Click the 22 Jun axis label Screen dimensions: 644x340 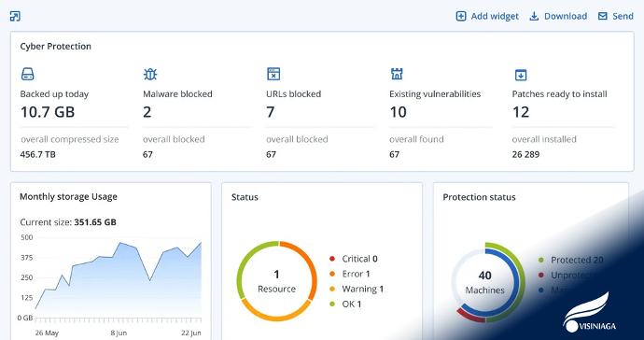coord(191,333)
